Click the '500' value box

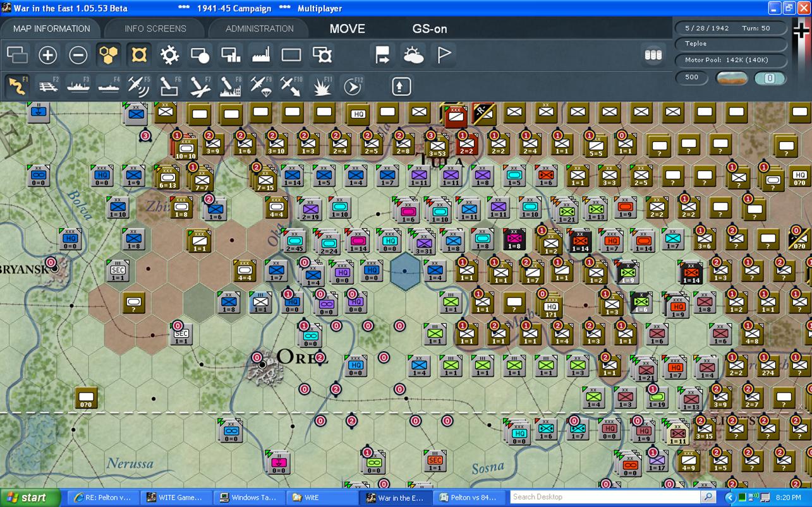[692, 78]
